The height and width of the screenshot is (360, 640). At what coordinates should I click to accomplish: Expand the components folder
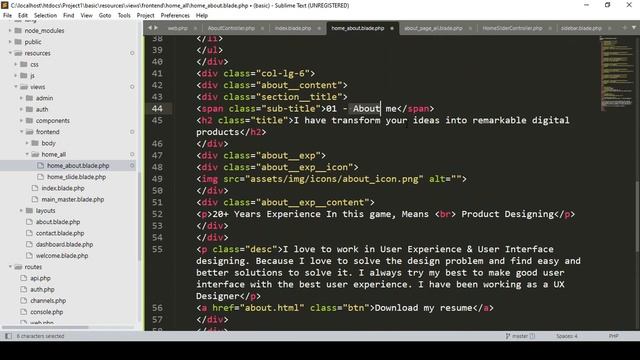[22, 120]
